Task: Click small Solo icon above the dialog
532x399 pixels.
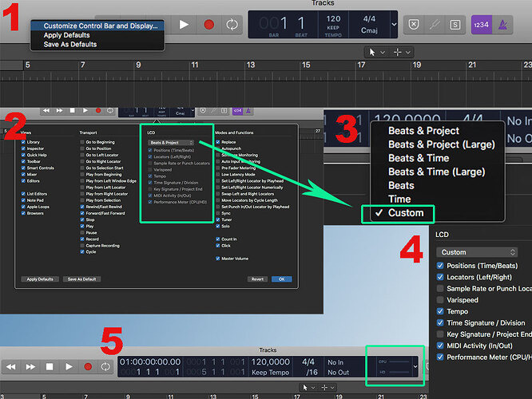Action: click(224, 110)
